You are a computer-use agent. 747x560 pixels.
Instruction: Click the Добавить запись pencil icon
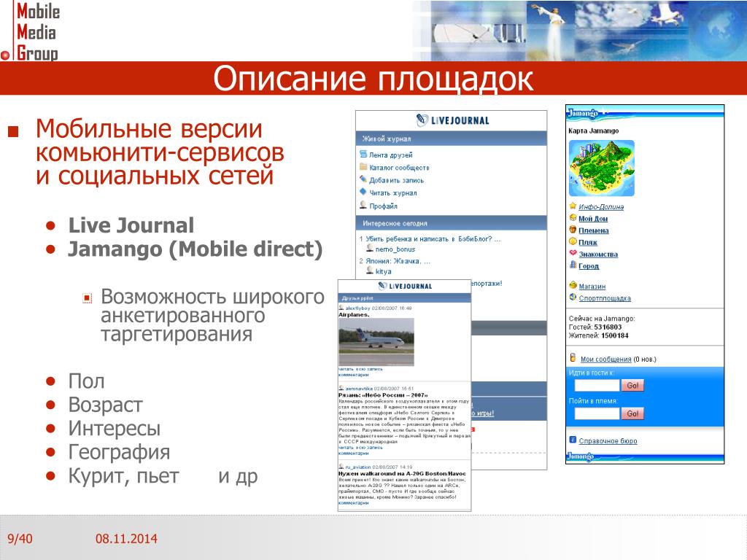363,179
